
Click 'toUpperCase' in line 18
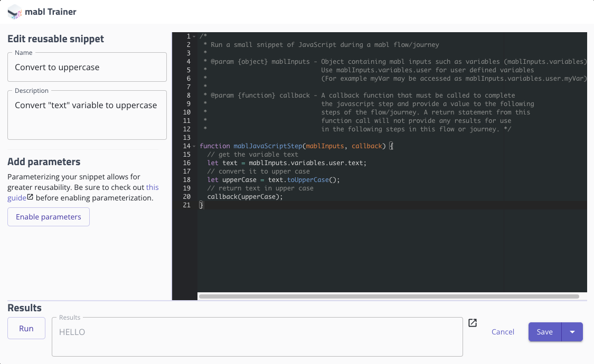click(308, 180)
